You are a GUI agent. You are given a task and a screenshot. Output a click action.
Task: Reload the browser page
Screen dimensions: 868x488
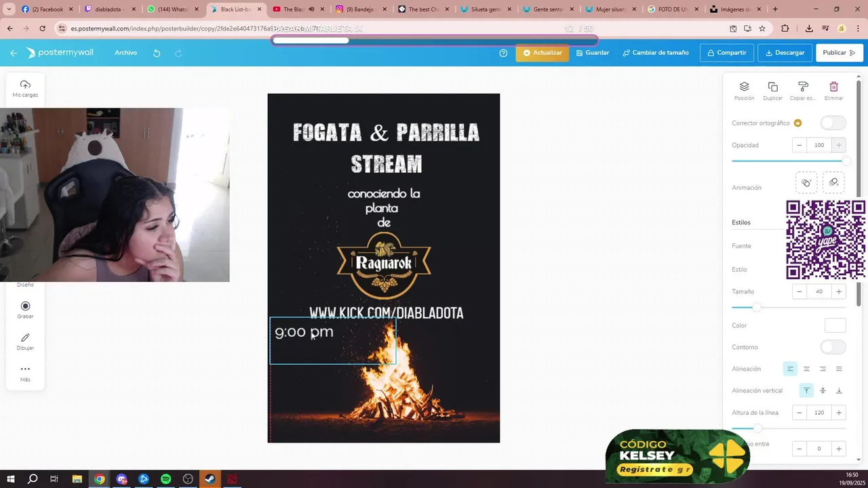click(42, 28)
